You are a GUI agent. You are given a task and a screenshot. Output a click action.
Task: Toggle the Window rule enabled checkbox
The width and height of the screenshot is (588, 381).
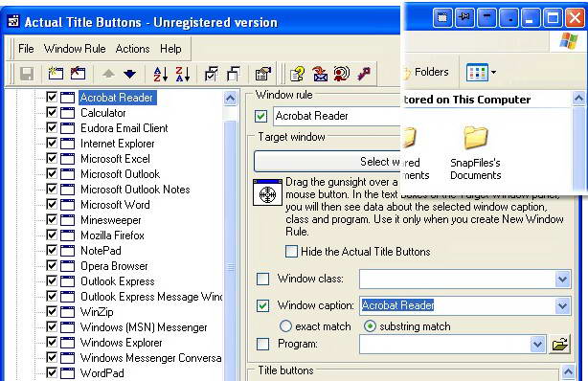[261, 116]
